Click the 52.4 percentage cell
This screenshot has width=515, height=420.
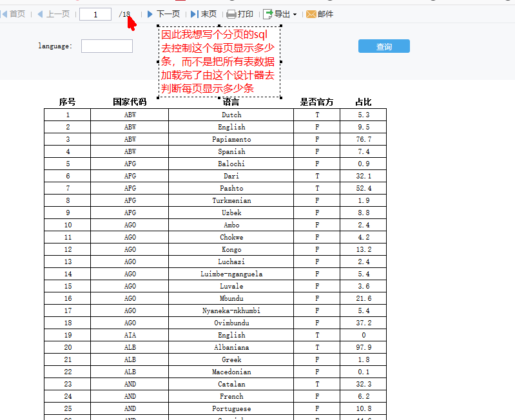[364, 188]
